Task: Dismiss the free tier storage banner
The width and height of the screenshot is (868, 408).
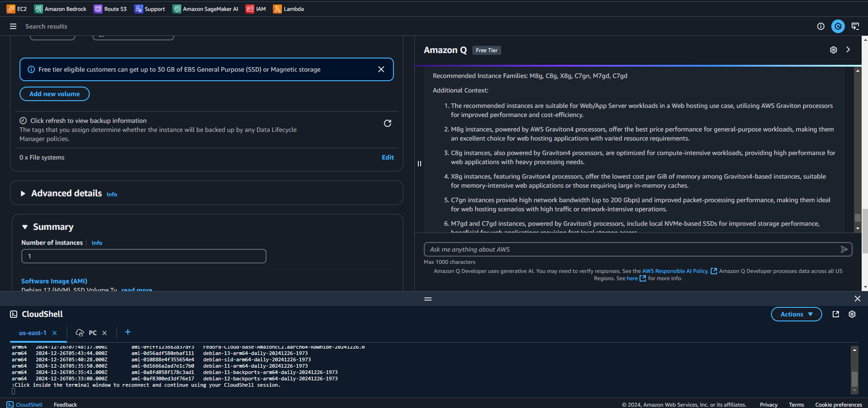Action: (x=381, y=69)
